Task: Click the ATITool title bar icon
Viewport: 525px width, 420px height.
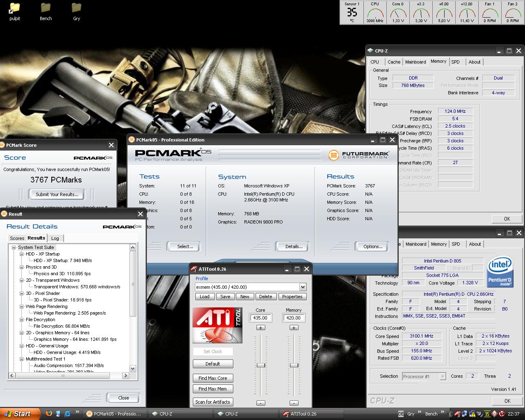Action: click(194, 269)
